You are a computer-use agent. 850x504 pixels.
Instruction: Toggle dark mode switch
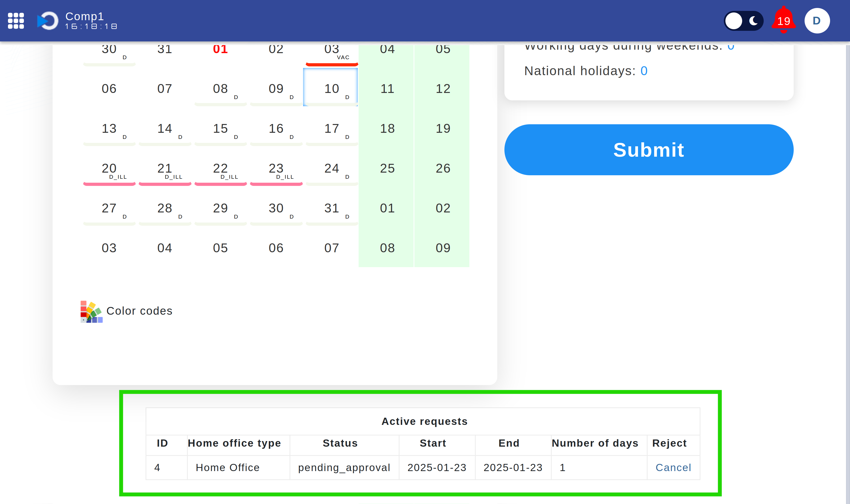[x=743, y=21]
